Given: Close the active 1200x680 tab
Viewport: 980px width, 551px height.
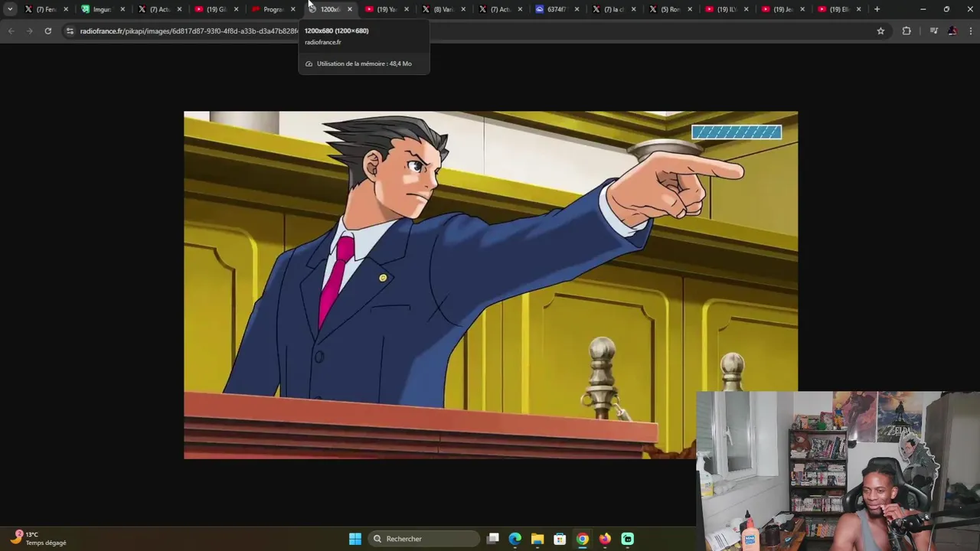Looking at the screenshot, I should tap(350, 9).
